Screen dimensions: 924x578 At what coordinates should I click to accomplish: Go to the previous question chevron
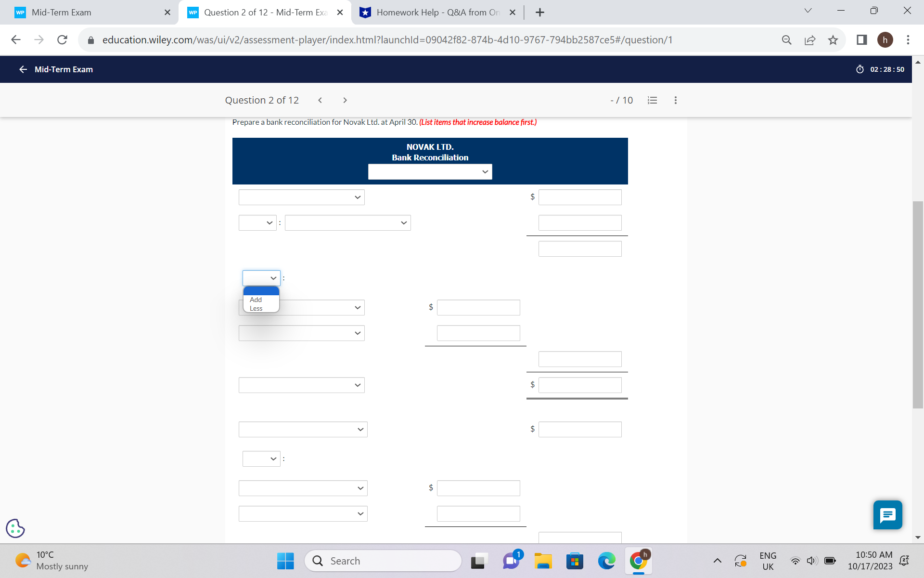[320, 100]
